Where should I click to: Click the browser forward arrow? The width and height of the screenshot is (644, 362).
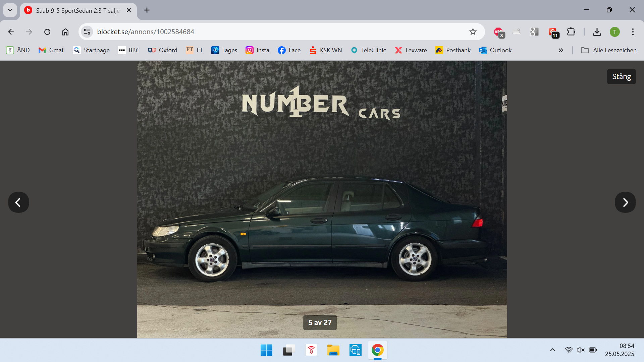click(x=29, y=32)
